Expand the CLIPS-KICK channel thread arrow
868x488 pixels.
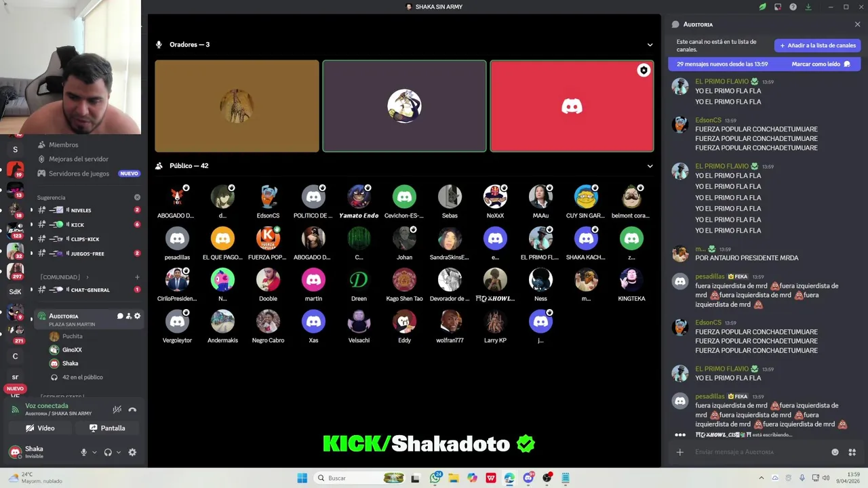(x=31, y=239)
